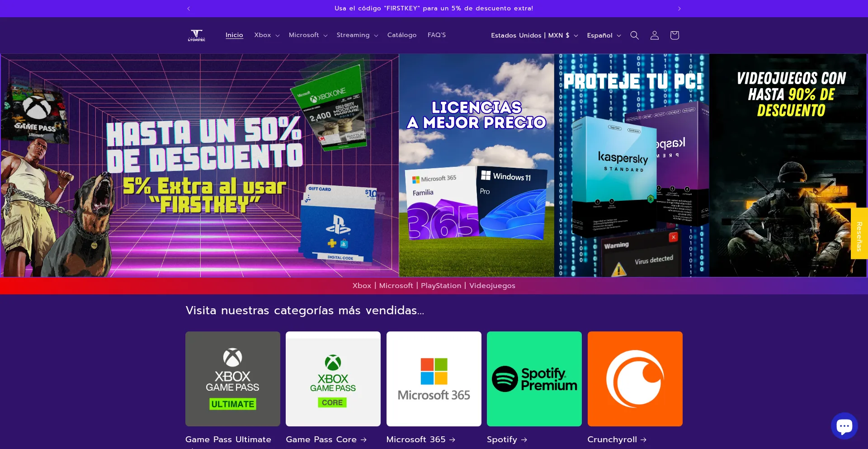This screenshot has width=868, height=449.
Task: Expand the Streaming menu dropdown
Action: click(357, 35)
